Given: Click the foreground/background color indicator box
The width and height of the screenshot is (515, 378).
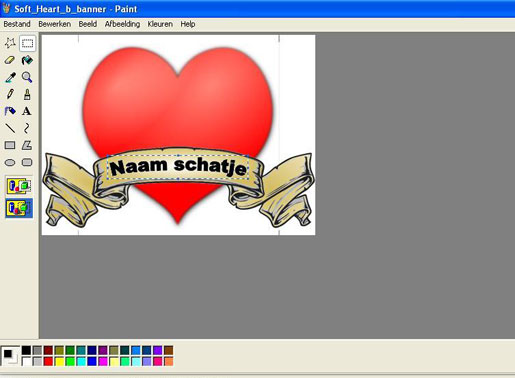Looking at the screenshot, I should pos(10,356).
